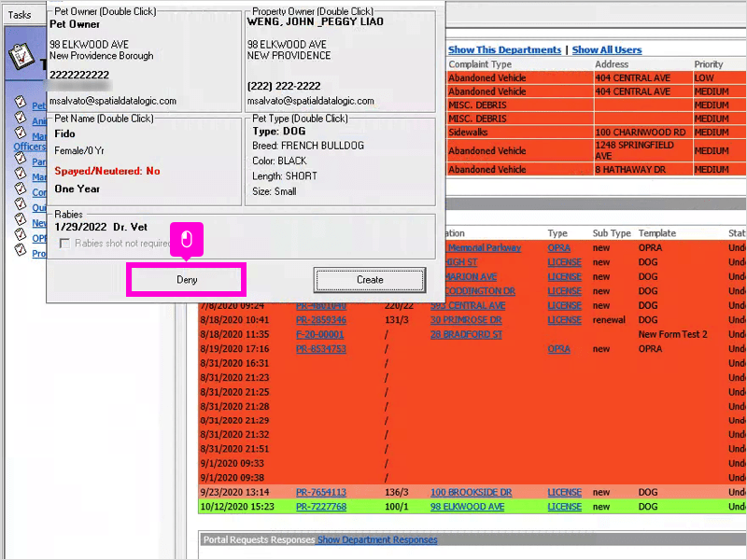Viewport: 747px width, 560px height.
Task: Click the '100 CHARNWOOD RD' address cell
Action: (x=642, y=133)
